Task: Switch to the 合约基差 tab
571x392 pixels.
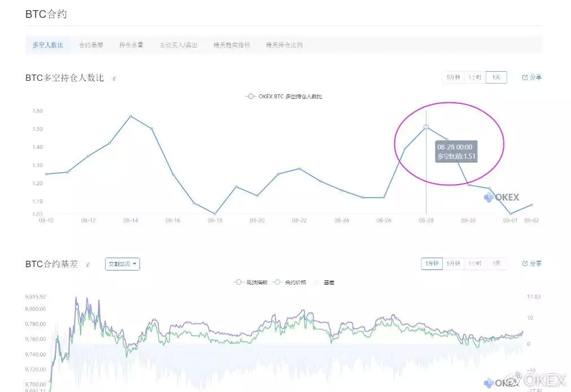Action: point(91,45)
